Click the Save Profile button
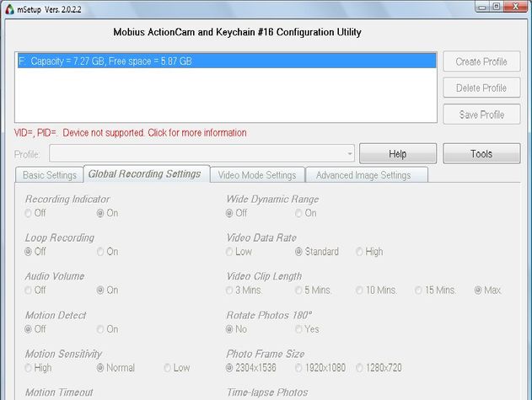The image size is (532, 400). click(x=481, y=115)
